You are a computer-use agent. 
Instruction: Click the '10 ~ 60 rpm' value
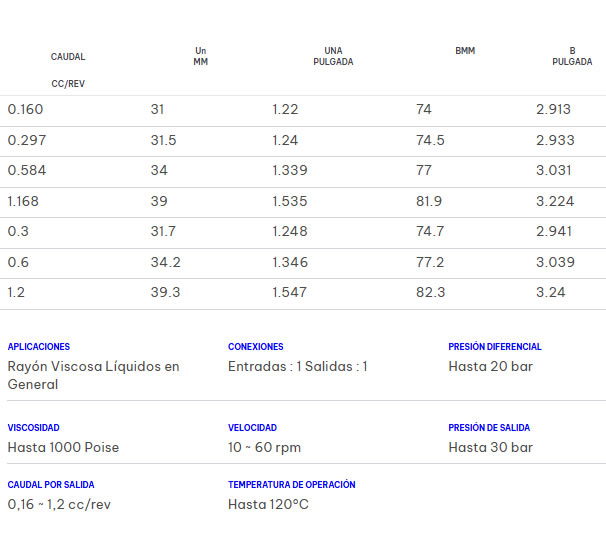coord(265,448)
